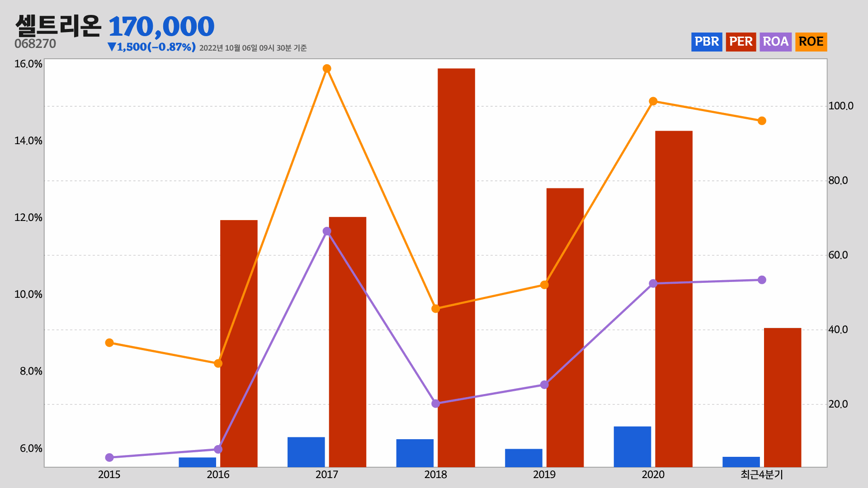Click the stock code 068270
The image size is (868, 488).
(x=35, y=44)
